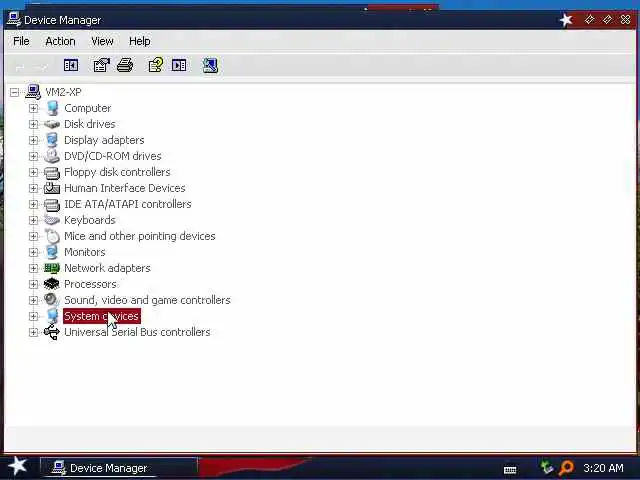
Task: Open the Help menu
Action: pos(140,41)
